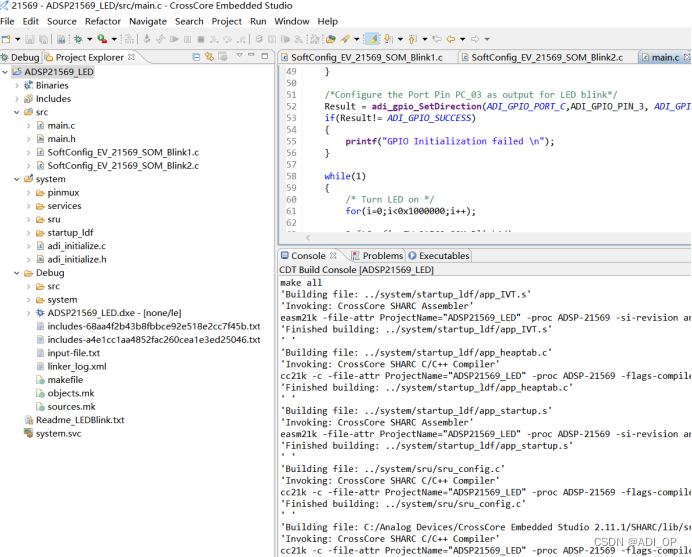Switch to the Debug view tab
The height and width of the screenshot is (557, 692).
point(21,57)
